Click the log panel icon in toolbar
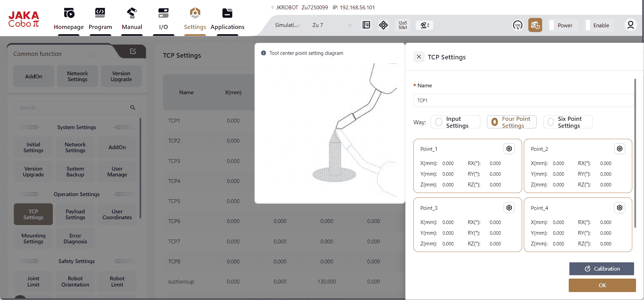 point(366,25)
